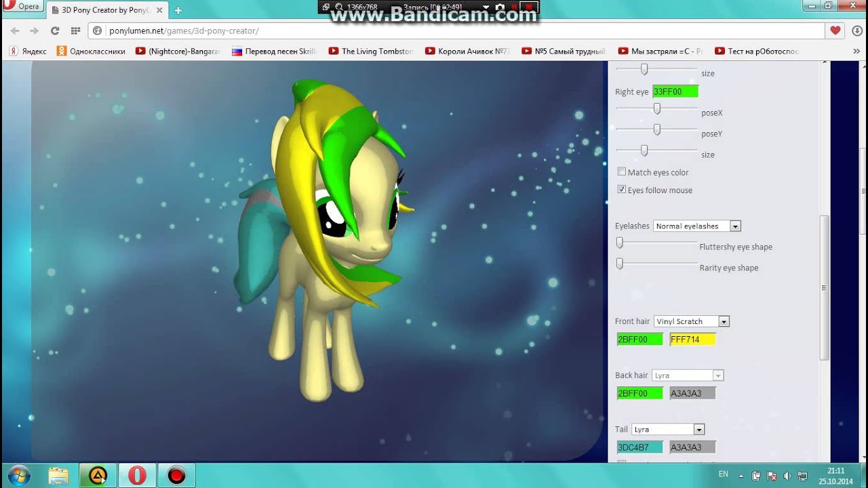Open a new browser tab with plus
Viewport: 868px width, 488px height.
click(x=178, y=10)
